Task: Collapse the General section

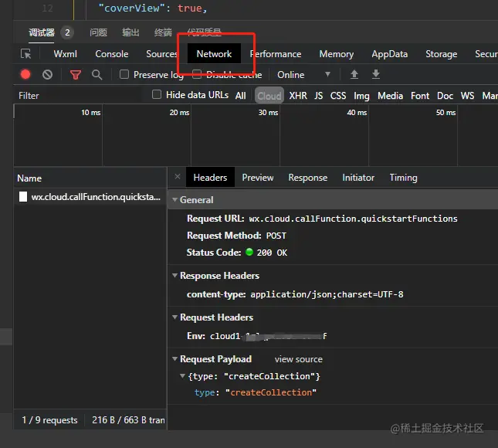Action: (x=174, y=199)
